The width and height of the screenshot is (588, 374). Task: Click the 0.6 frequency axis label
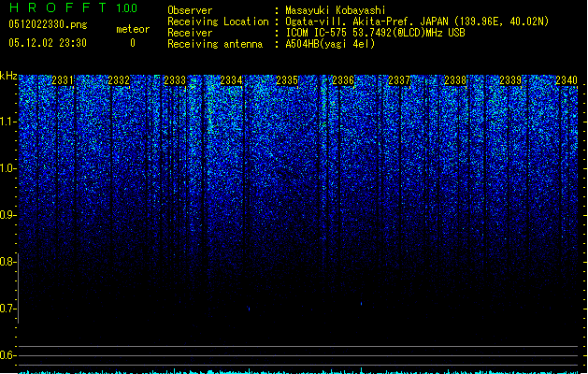click(8, 355)
